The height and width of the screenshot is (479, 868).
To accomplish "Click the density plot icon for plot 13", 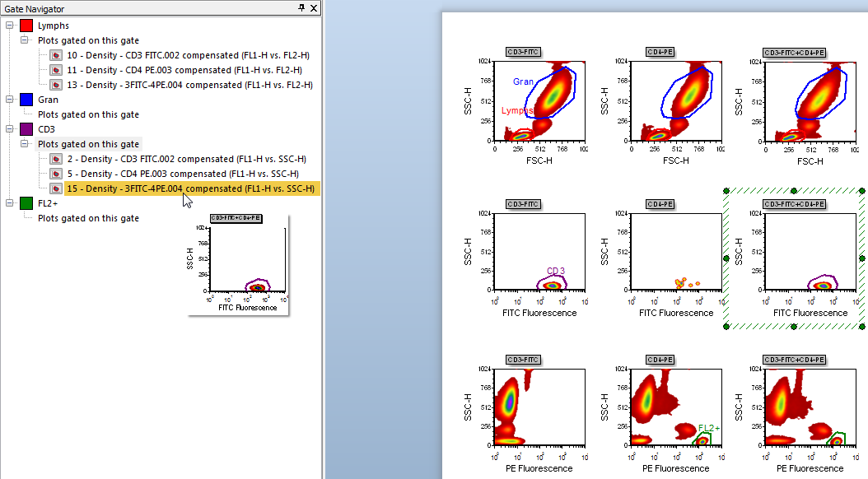I will [56, 85].
